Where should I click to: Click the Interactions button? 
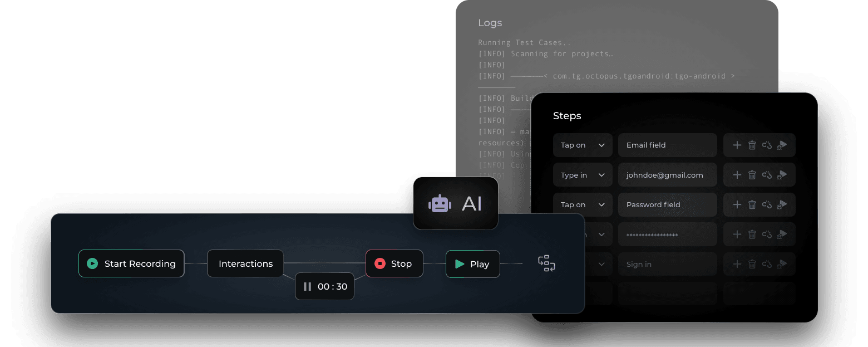click(x=245, y=263)
